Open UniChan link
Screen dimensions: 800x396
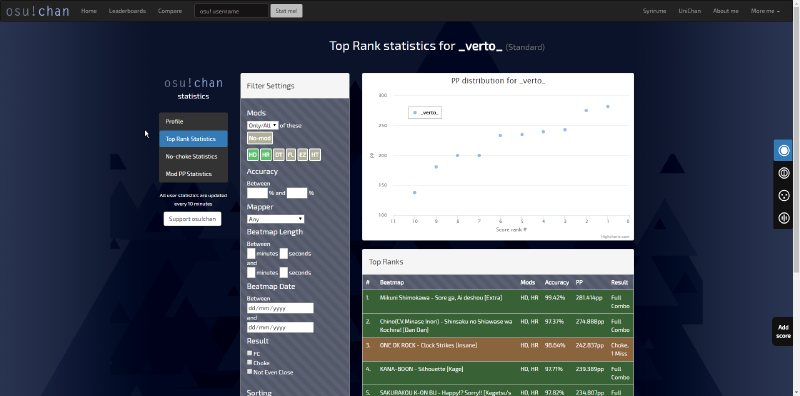click(x=689, y=11)
